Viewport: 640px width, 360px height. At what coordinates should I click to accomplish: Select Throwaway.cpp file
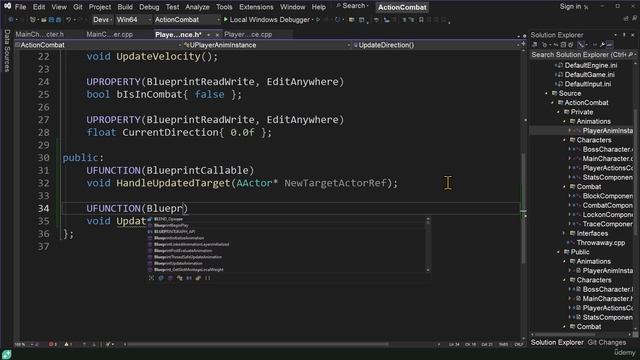(x=600, y=243)
